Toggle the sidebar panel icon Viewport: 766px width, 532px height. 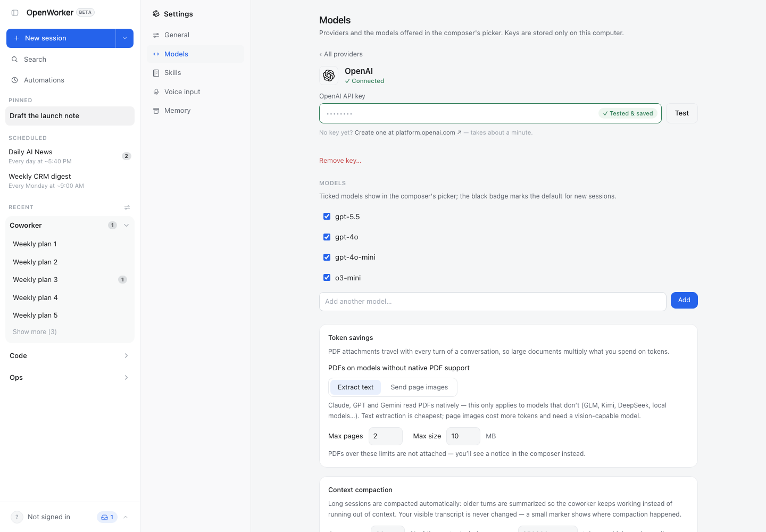pyautogui.click(x=15, y=13)
